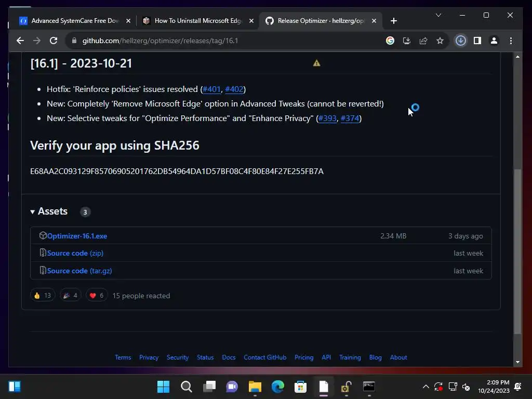
Task: Open File Explorer from taskbar
Action: (255, 387)
